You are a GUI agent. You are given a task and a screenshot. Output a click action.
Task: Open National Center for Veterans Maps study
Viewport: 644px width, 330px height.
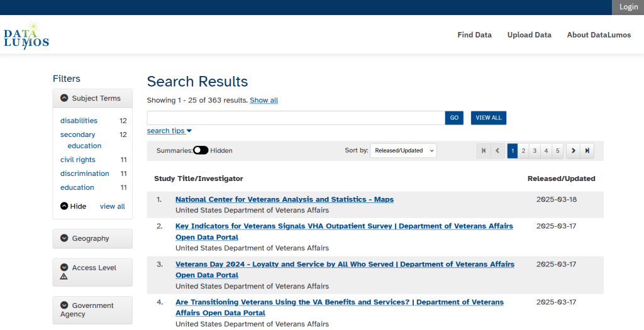click(x=284, y=199)
